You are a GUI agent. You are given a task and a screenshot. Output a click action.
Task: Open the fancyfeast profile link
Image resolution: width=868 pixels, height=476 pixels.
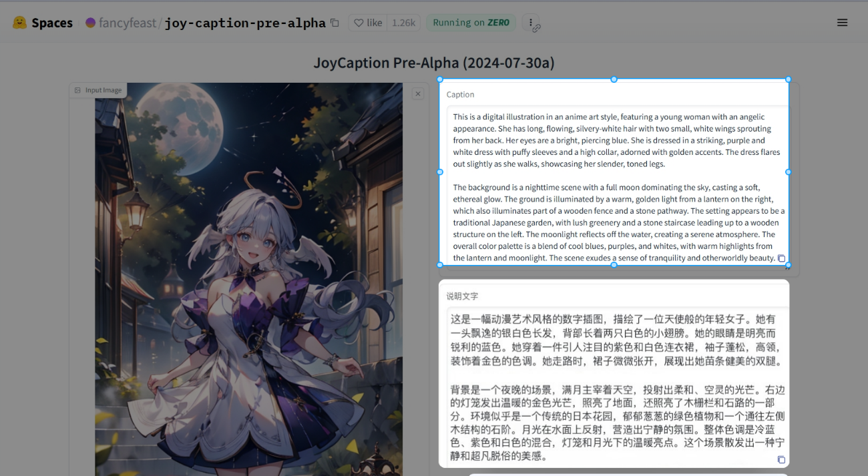click(128, 23)
